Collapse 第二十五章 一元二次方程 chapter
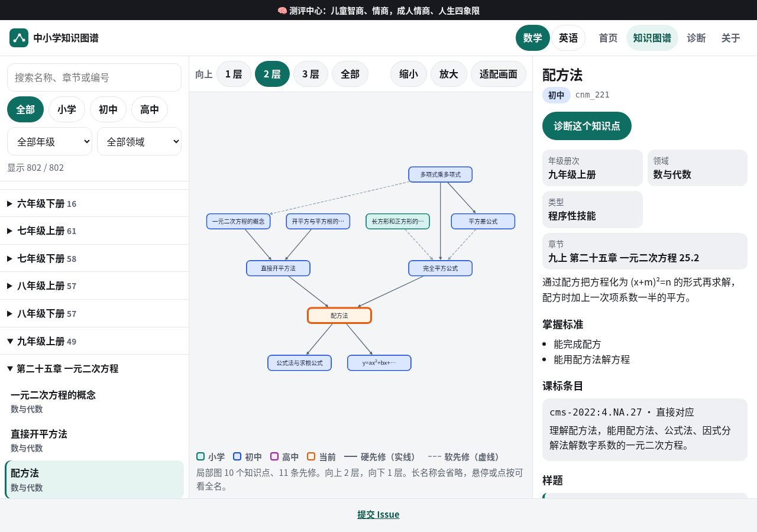Viewport: 757px width, 532px height. point(94,368)
